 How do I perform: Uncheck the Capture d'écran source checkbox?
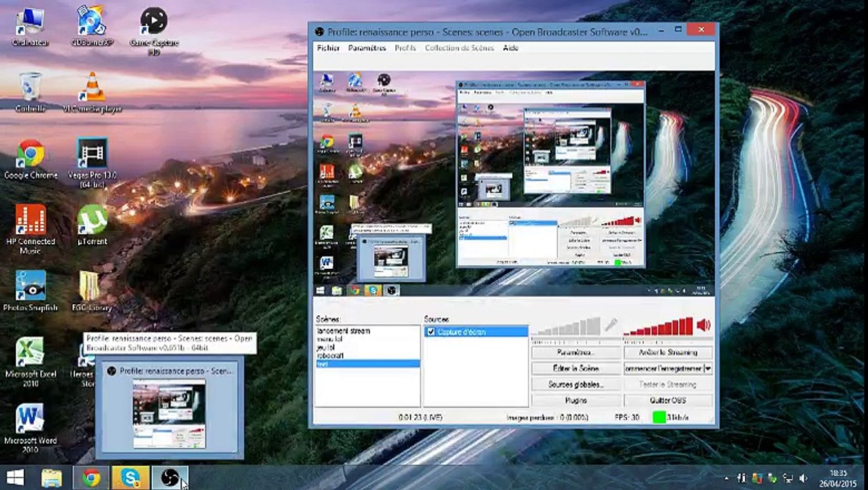point(431,331)
